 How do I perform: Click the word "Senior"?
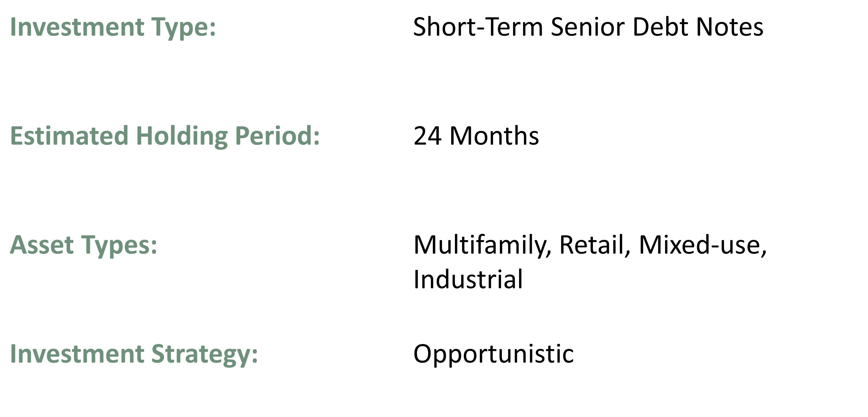[588, 27]
